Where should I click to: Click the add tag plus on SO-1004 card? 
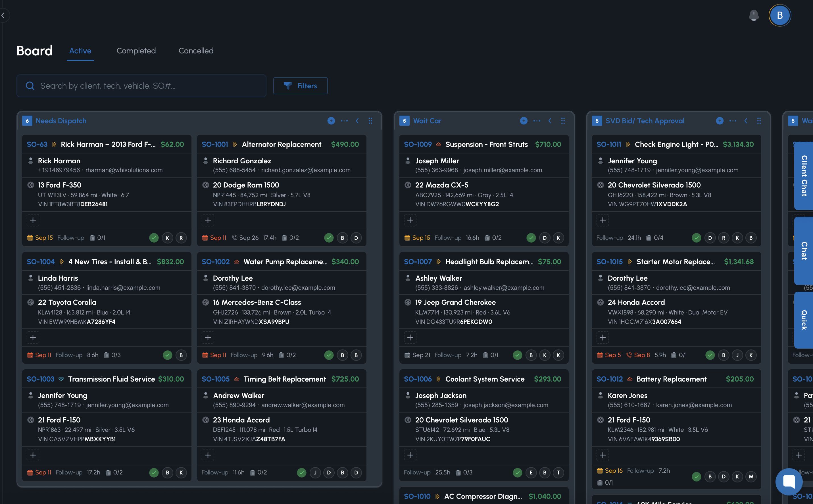[33, 337]
